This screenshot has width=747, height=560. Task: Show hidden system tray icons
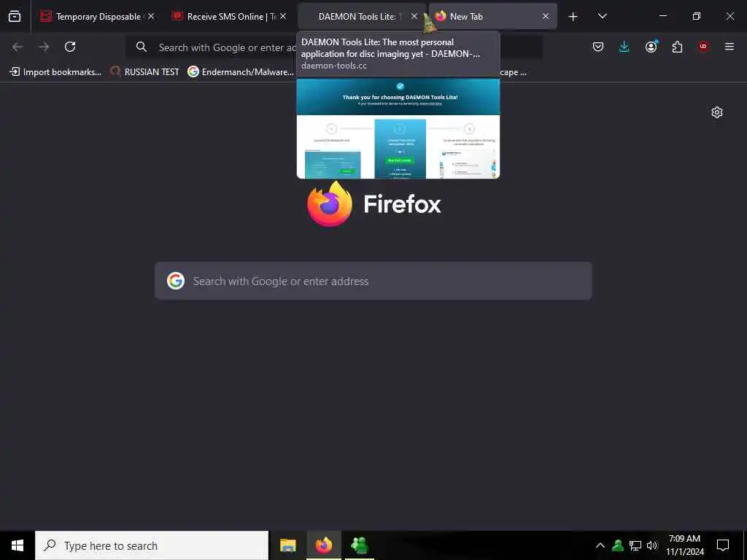(600, 545)
